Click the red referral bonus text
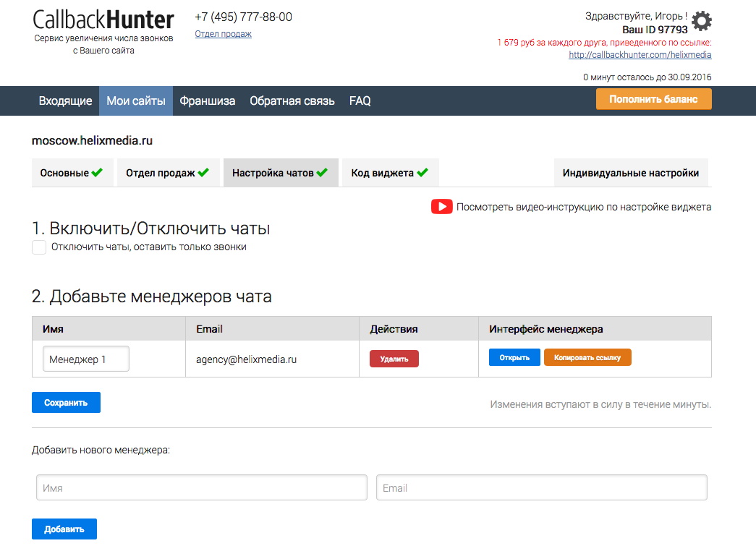The image size is (756, 559). (x=604, y=43)
